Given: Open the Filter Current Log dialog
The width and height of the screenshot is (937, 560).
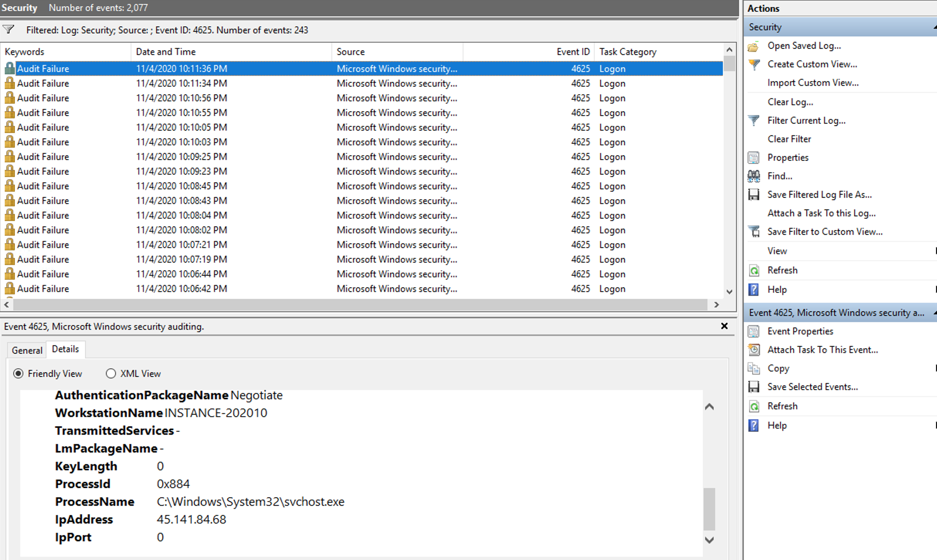Looking at the screenshot, I should [x=806, y=120].
